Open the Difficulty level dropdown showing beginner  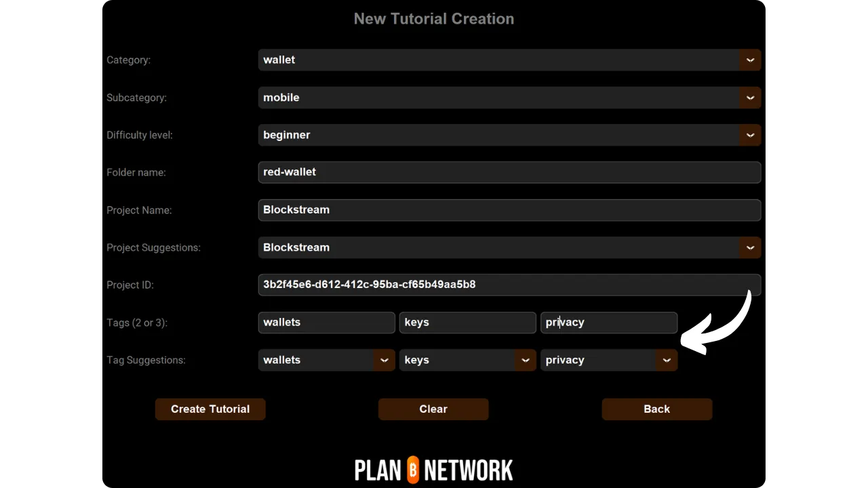[509, 135]
